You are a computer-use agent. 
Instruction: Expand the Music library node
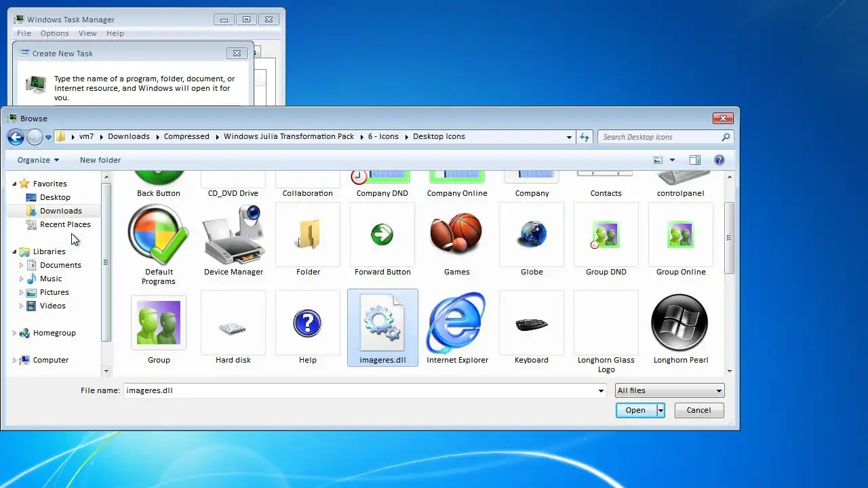21,279
